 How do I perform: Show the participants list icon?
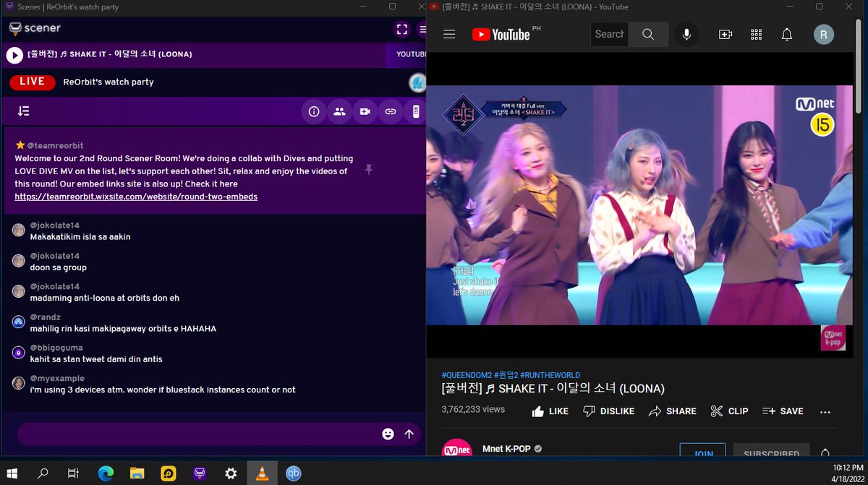[x=339, y=111]
